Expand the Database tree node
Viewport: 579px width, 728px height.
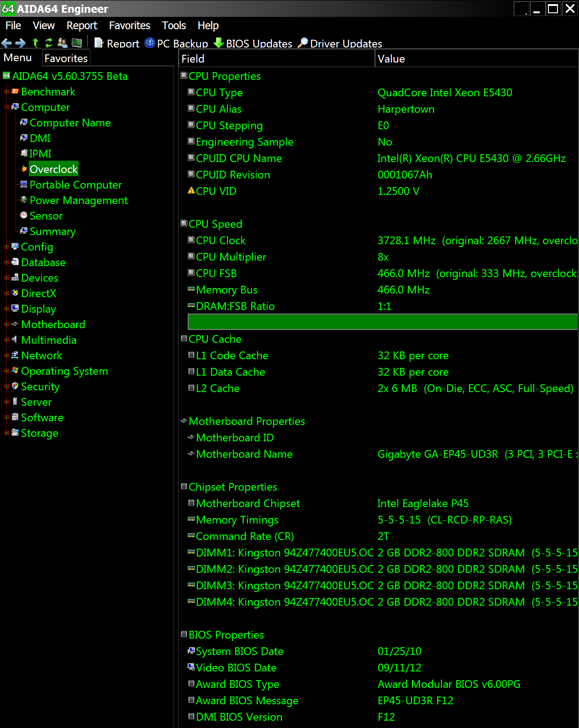tap(6, 262)
